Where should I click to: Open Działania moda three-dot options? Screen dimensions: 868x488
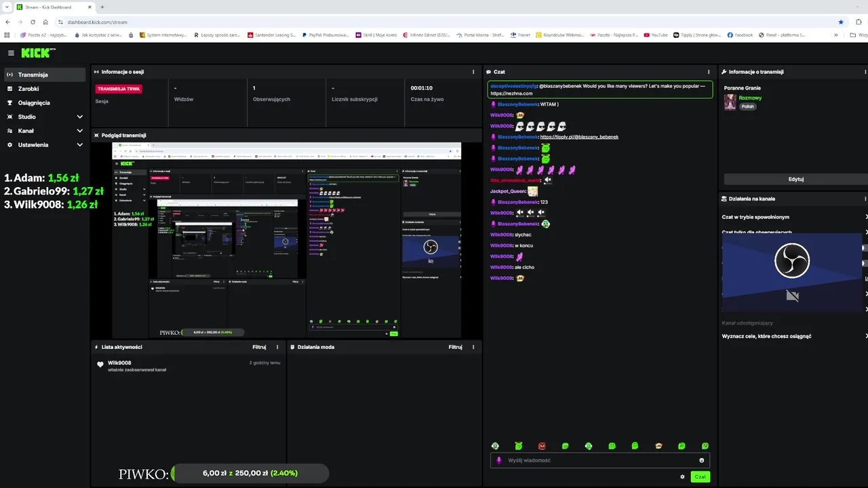click(473, 347)
